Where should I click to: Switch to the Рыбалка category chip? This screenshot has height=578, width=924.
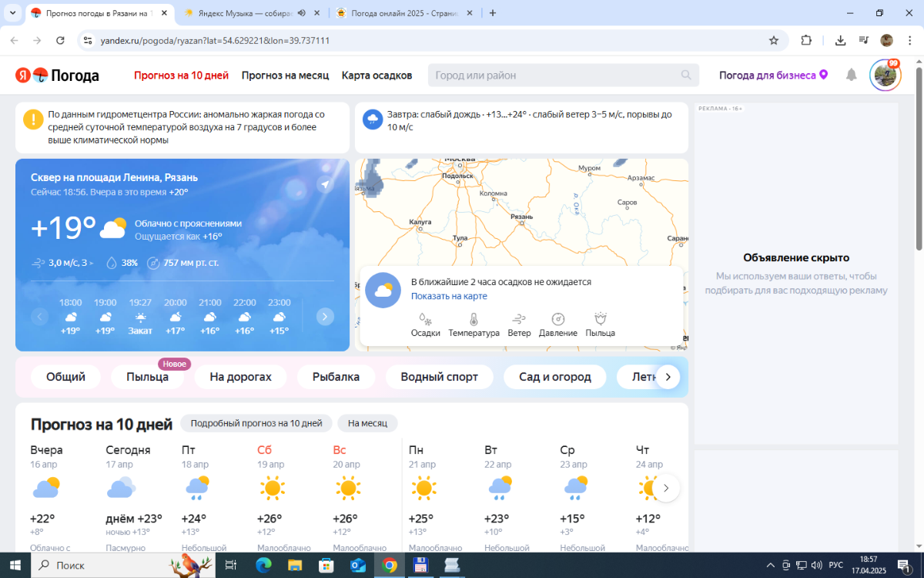336,377
